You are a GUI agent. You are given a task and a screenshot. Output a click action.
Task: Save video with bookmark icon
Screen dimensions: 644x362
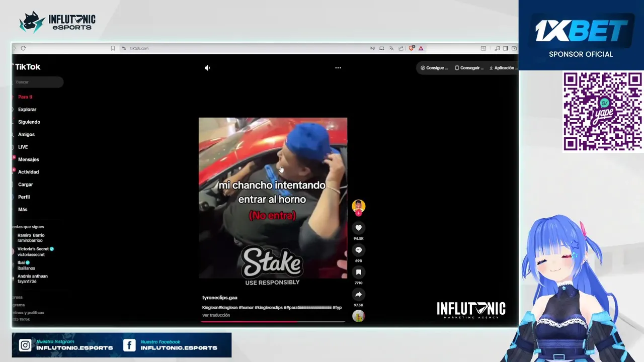coord(358,272)
